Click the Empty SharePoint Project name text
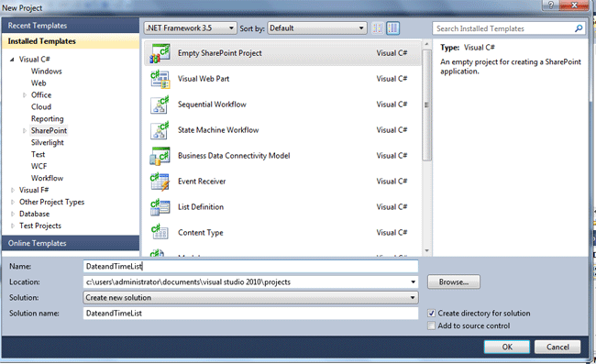Screen dimensions: 596x364 [220, 53]
